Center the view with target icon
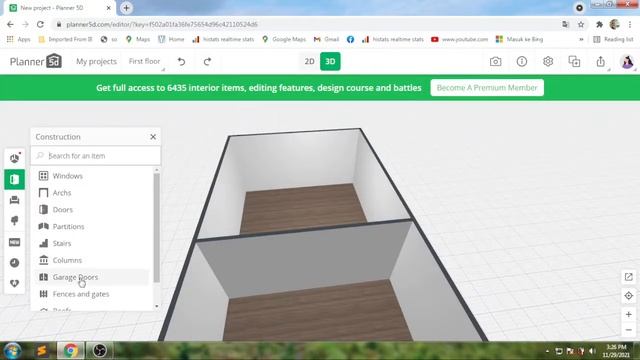 (629, 296)
